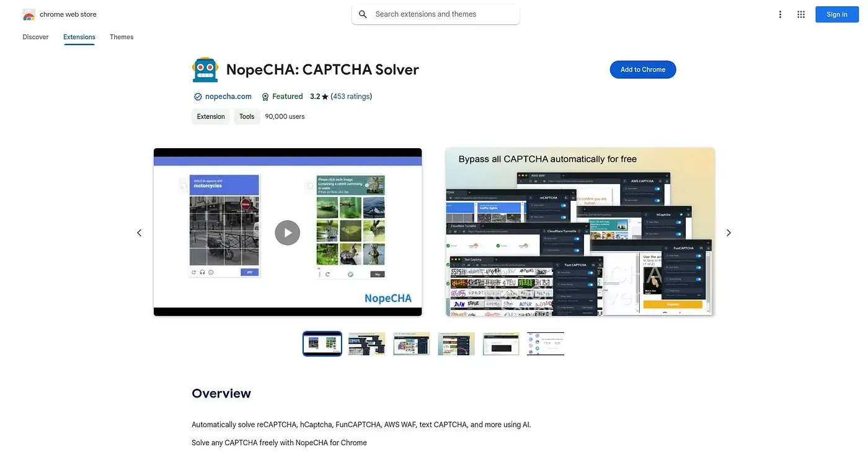Click the NopeCHA robot extension icon
The image size is (868, 452).
coord(205,69)
